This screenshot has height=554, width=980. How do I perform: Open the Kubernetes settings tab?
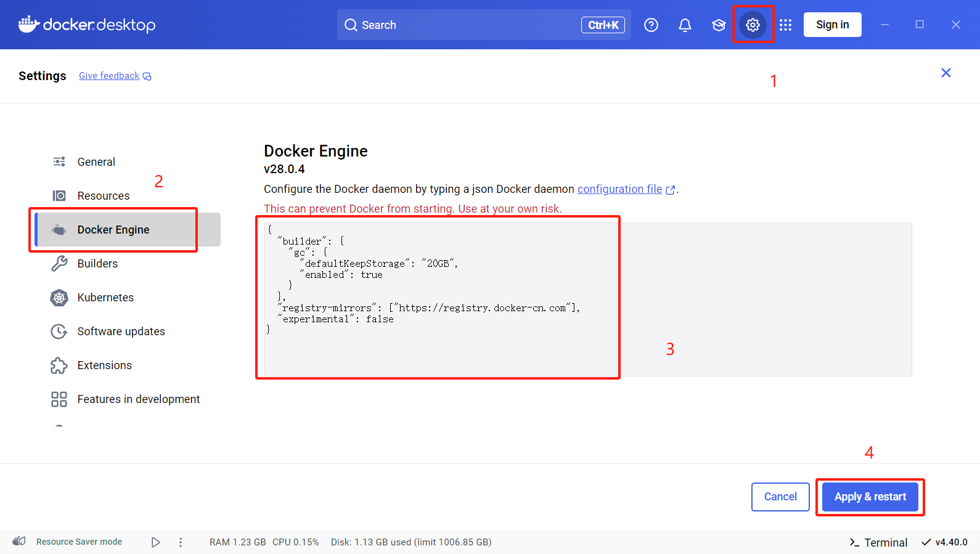point(128,297)
